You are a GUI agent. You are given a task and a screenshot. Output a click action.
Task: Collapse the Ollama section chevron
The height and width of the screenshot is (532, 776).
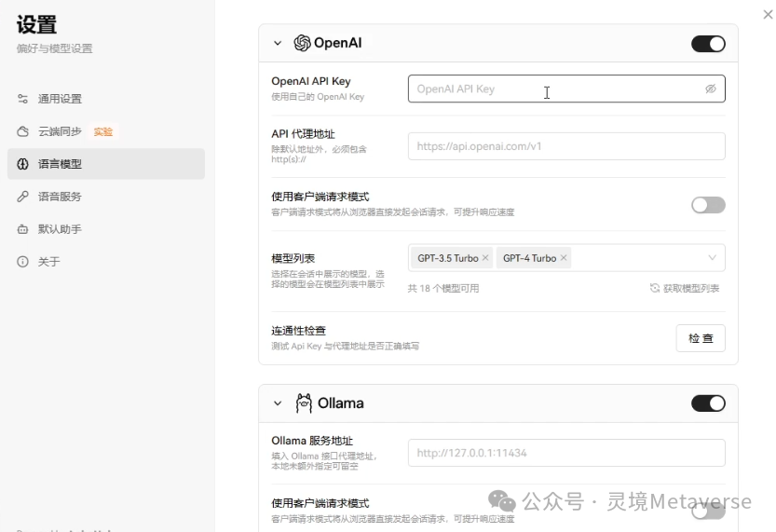(278, 403)
